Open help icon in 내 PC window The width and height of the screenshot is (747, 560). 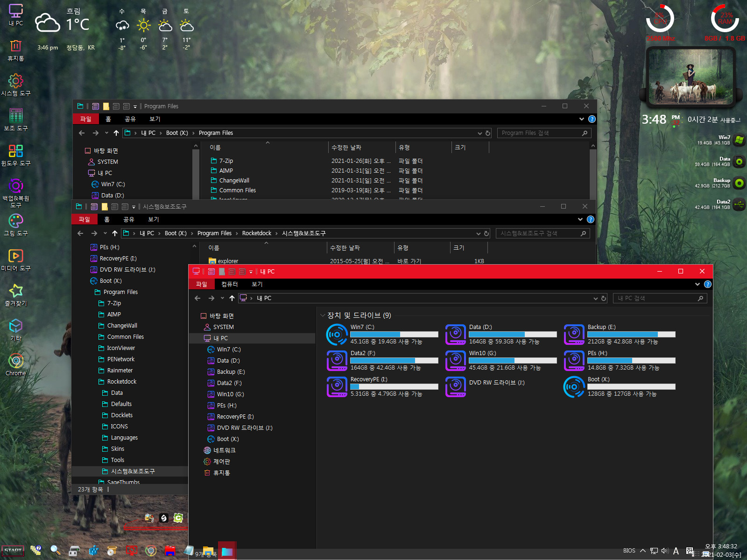pyautogui.click(x=708, y=284)
